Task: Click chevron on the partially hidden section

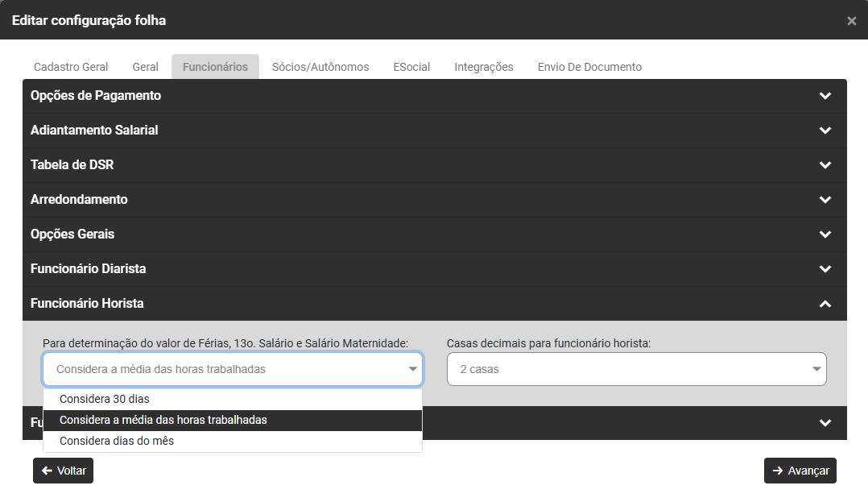Action: pyautogui.click(x=825, y=423)
